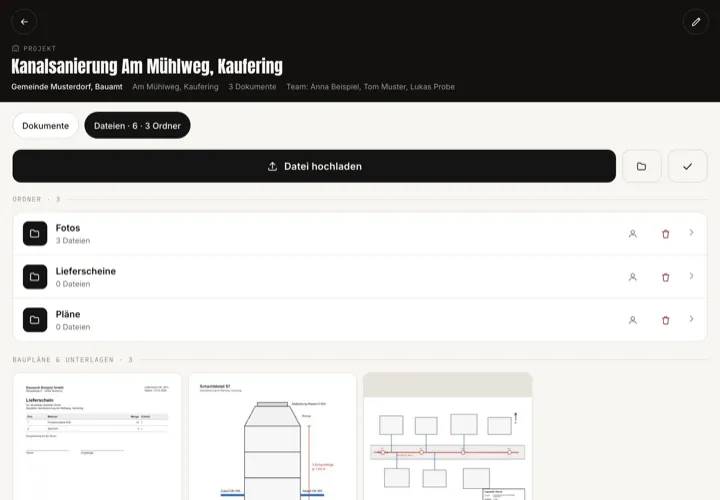
Task: Open the Lieferscheine folder icon
Action: [35, 277]
